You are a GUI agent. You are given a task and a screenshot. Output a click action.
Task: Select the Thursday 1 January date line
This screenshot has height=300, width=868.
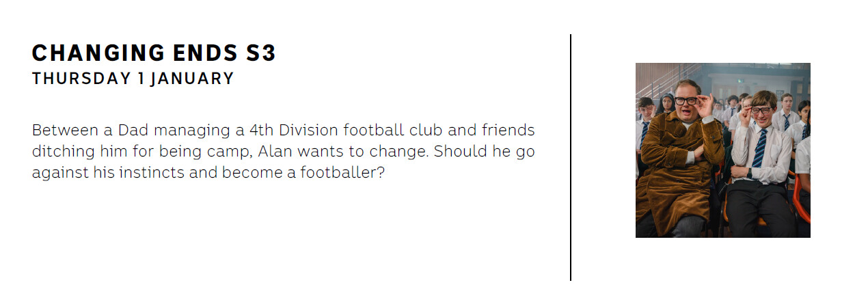(x=133, y=79)
